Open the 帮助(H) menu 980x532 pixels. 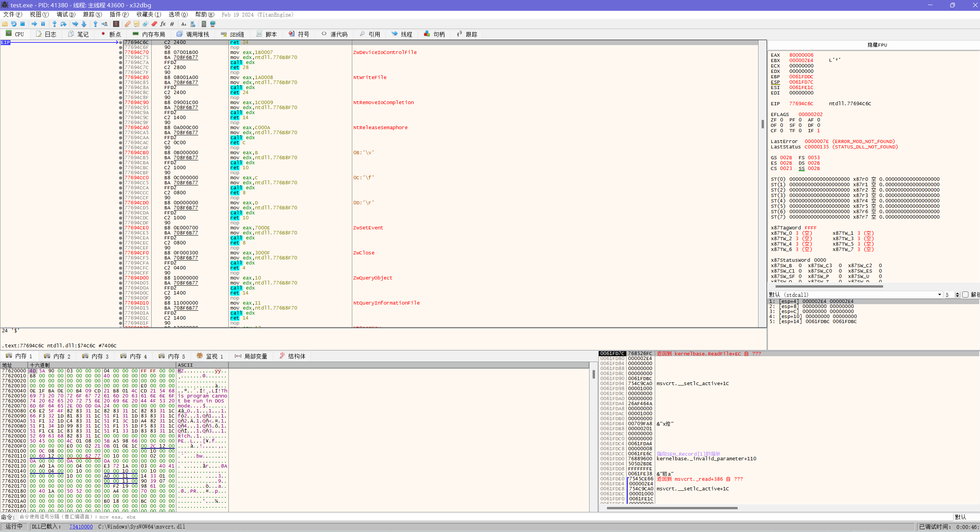[x=205, y=15]
